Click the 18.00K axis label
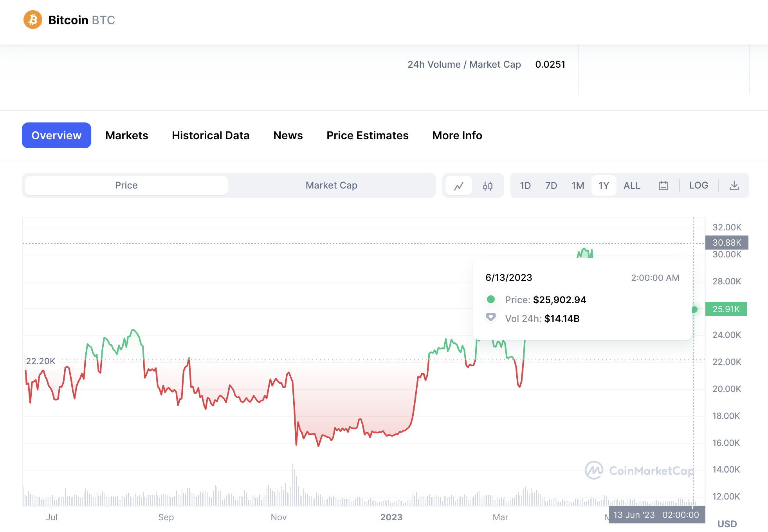 (726, 416)
